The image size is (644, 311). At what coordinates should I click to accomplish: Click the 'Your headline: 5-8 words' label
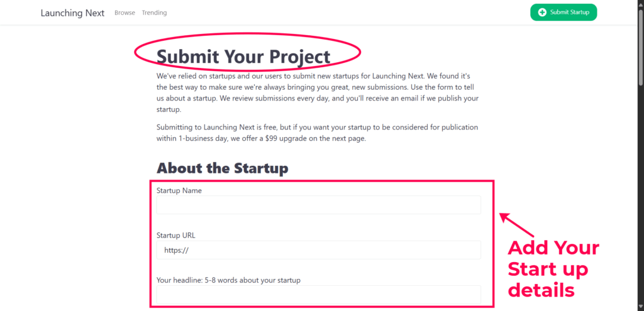point(228,281)
